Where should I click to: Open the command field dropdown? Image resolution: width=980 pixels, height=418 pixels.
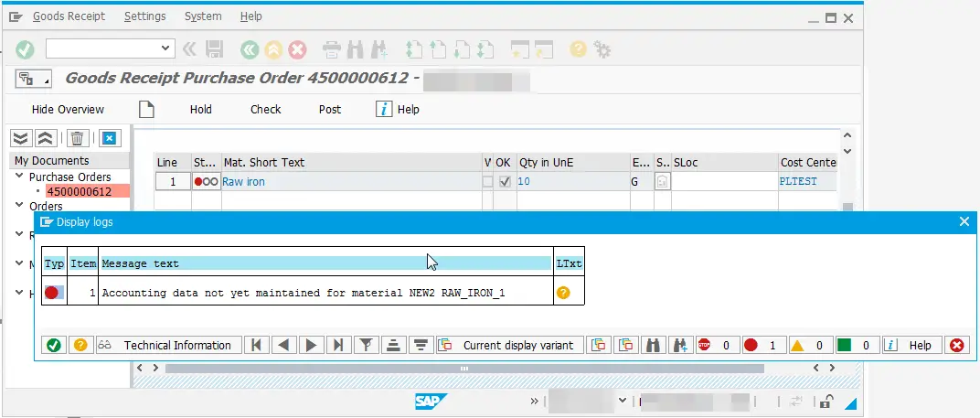coord(166,48)
